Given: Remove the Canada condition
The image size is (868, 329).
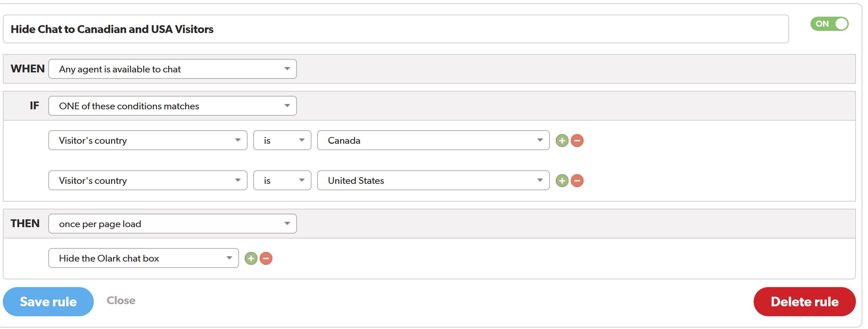Looking at the screenshot, I should coord(577,141).
